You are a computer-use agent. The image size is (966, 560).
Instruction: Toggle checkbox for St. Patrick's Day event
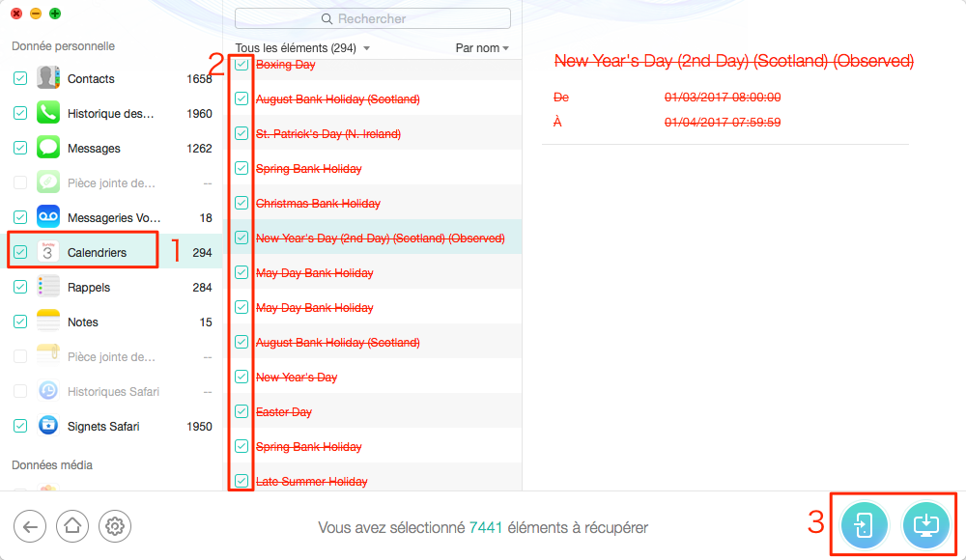pos(241,133)
